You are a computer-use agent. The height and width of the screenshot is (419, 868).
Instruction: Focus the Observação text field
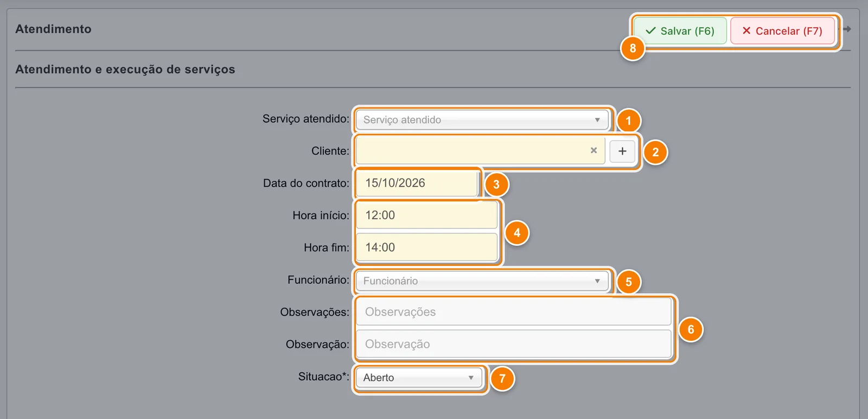point(514,344)
